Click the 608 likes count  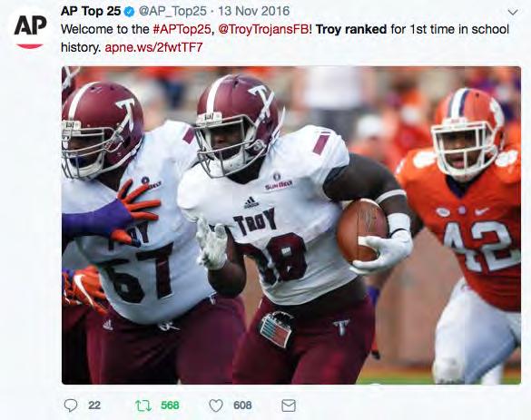242,405
